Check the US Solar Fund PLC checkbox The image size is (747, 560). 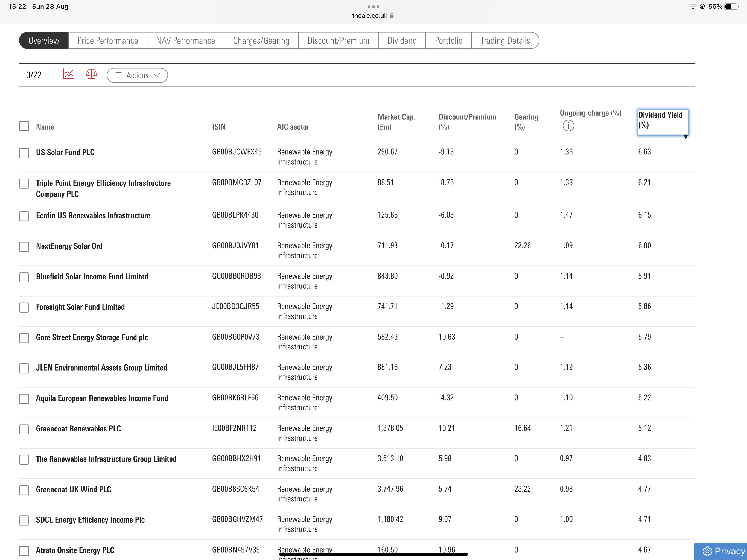pyautogui.click(x=24, y=153)
